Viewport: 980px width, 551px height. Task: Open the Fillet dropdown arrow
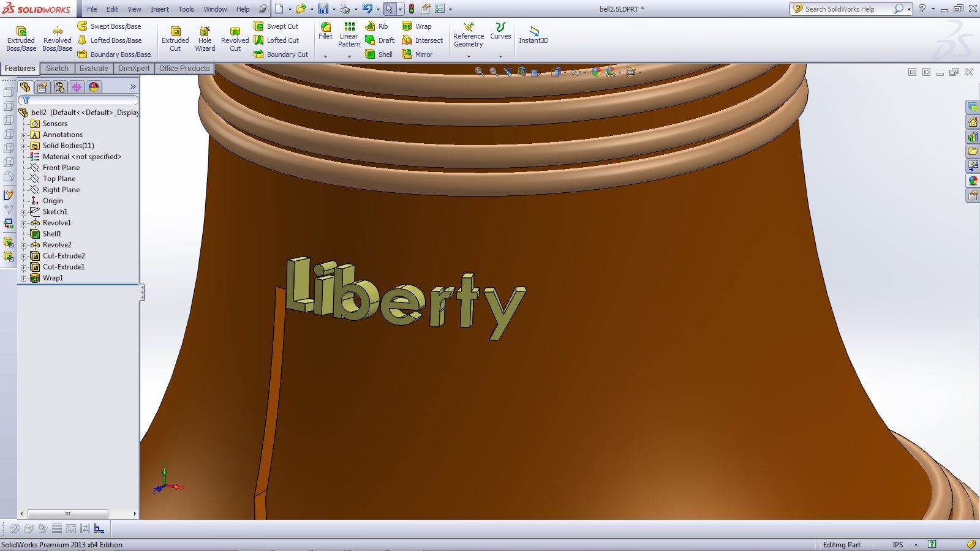326,56
